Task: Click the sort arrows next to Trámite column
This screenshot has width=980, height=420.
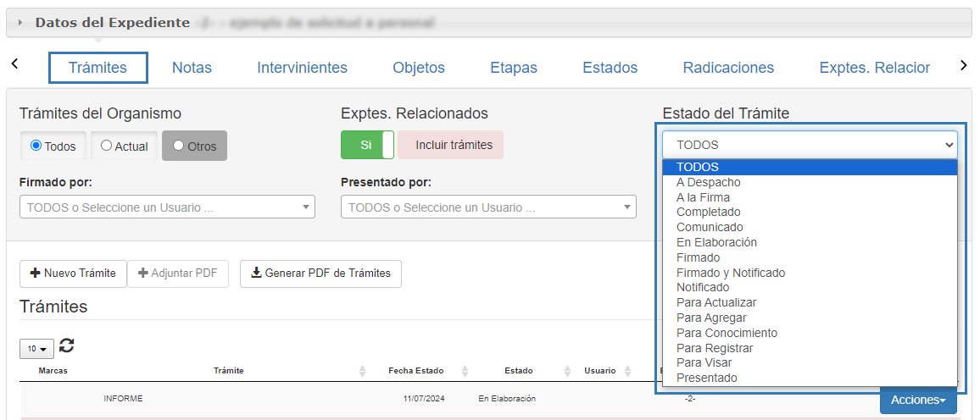Action: 363,371
